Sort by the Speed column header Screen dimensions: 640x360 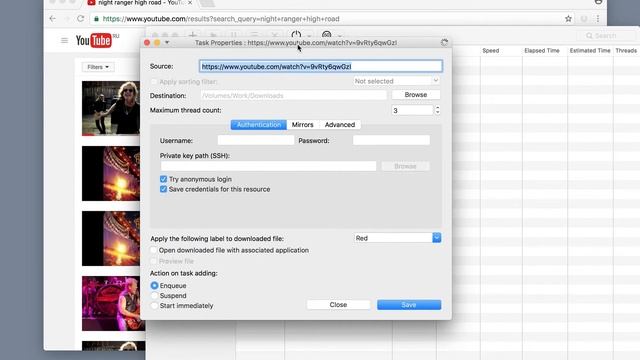pos(491,51)
